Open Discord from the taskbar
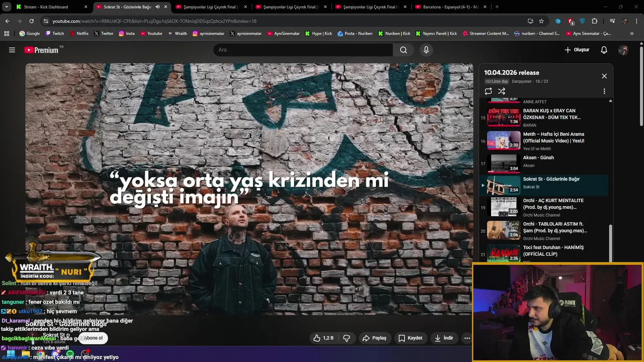The height and width of the screenshot is (362, 644). pos(55,354)
